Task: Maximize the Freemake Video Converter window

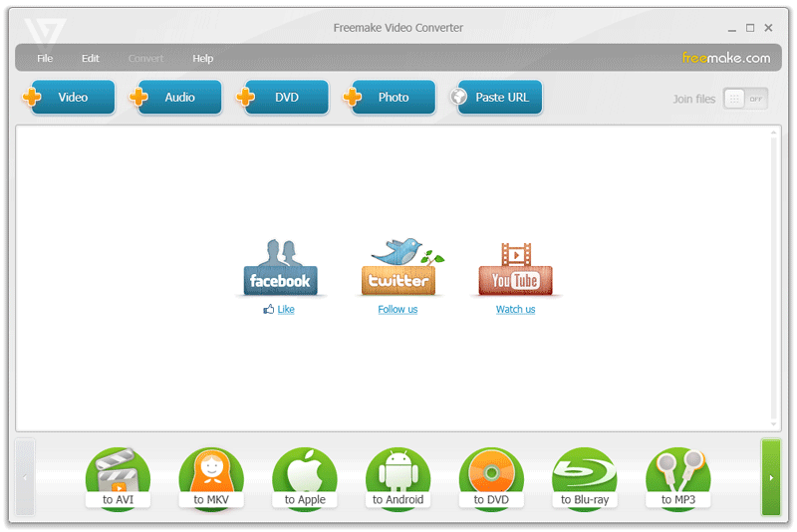Action: pyautogui.click(x=750, y=28)
